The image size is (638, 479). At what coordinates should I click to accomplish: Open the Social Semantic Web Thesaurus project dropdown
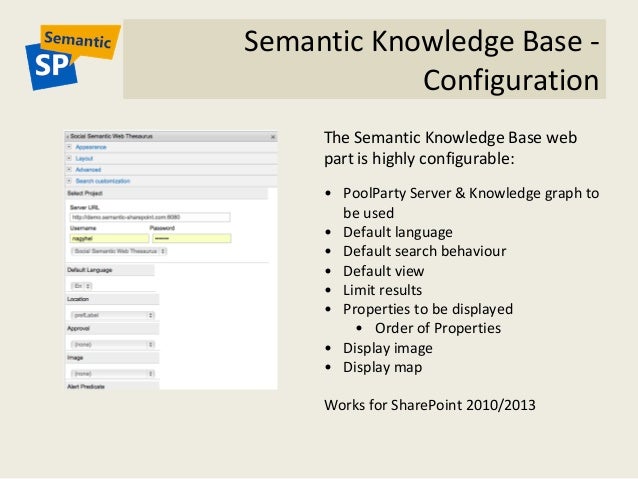119,251
